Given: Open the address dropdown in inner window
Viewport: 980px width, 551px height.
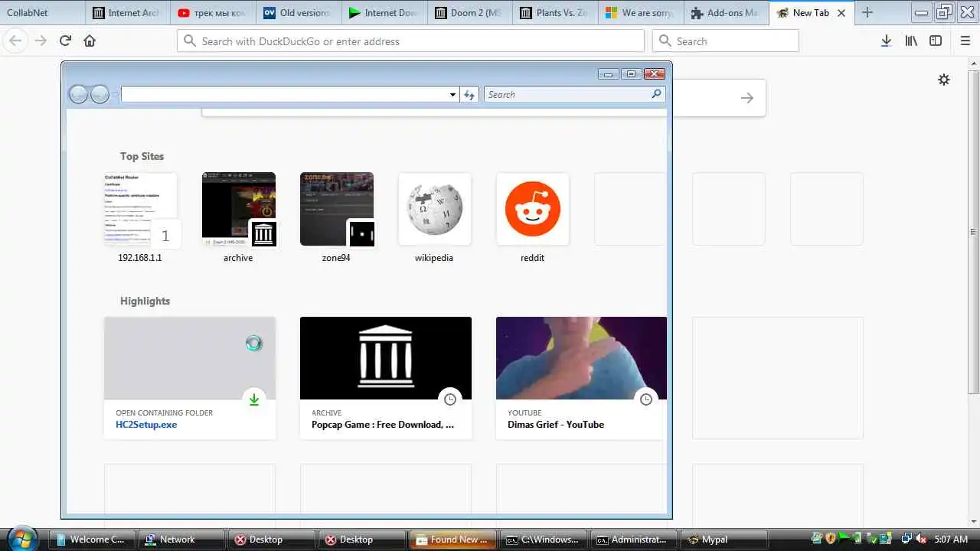Looking at the screenshot, I should (x=452, y=95).
